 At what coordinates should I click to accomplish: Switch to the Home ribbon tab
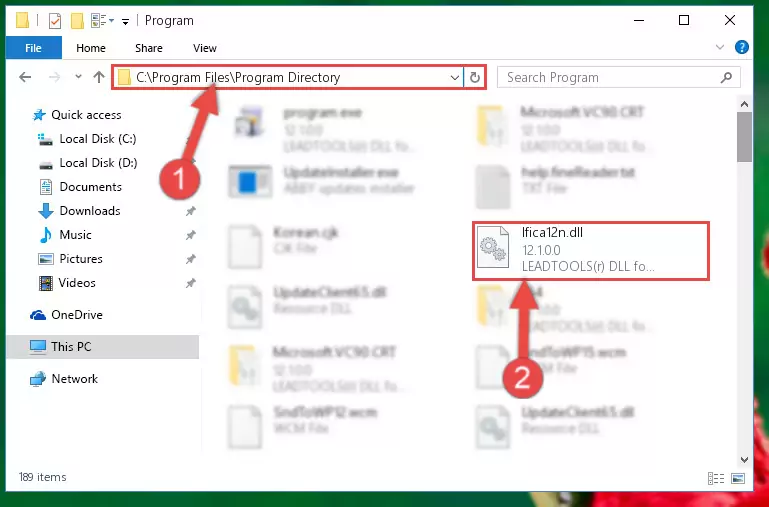pyautogui.click(x=91, y=48)
